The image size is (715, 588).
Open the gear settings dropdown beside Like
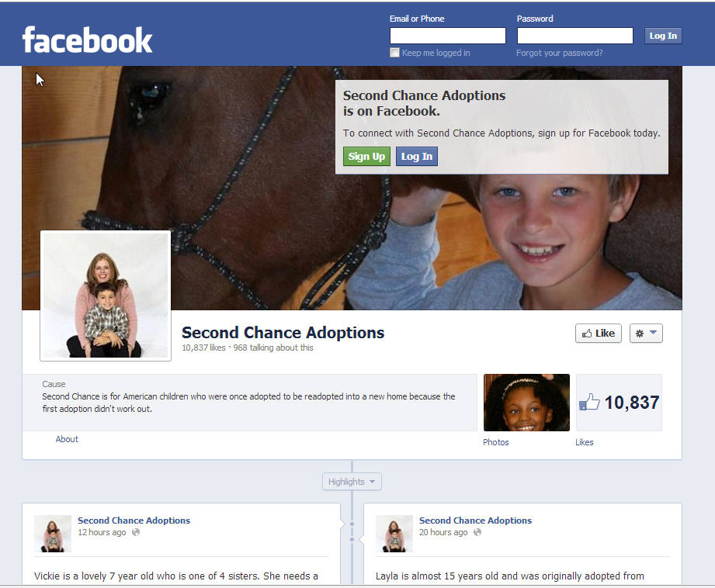[x=646, y=334]
